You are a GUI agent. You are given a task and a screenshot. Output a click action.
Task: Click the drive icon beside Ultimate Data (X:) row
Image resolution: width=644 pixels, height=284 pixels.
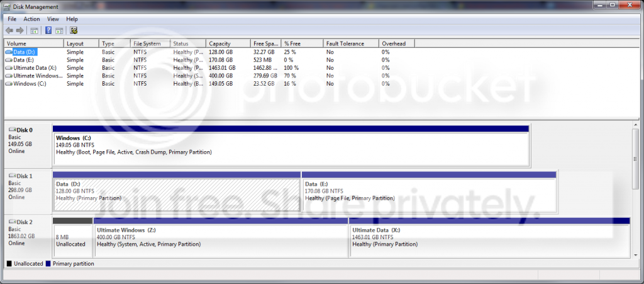(9, 68)
